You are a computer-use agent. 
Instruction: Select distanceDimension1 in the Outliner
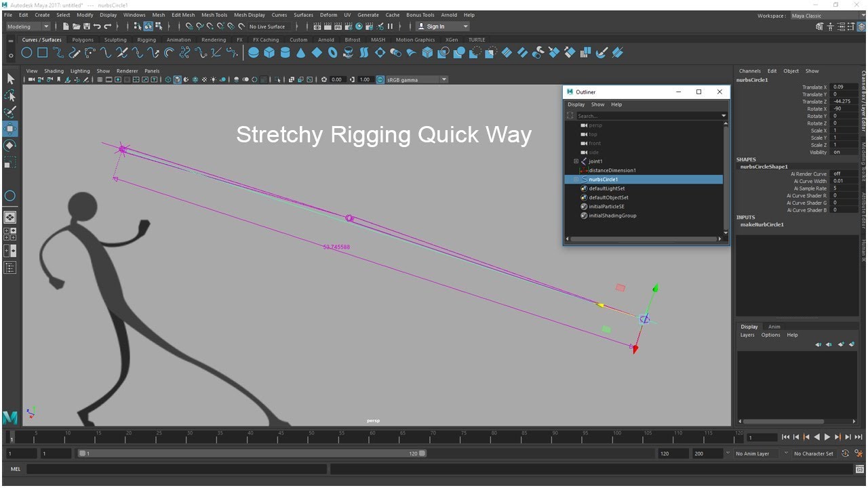click(x=612, y=170)
